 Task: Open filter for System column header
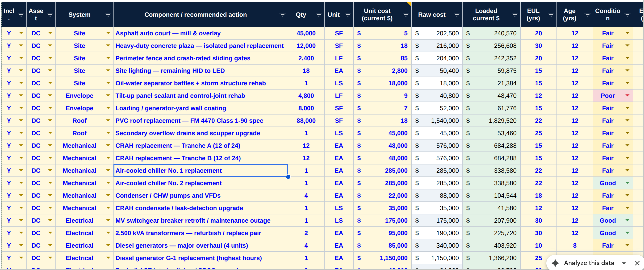point(108,15)
